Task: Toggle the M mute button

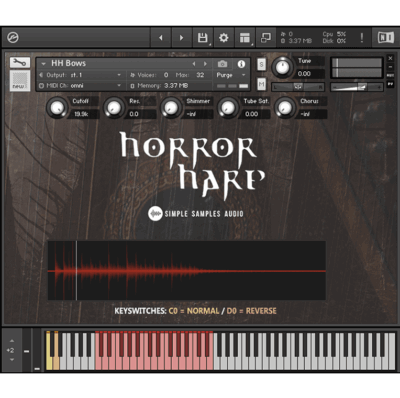Action: 261,84
